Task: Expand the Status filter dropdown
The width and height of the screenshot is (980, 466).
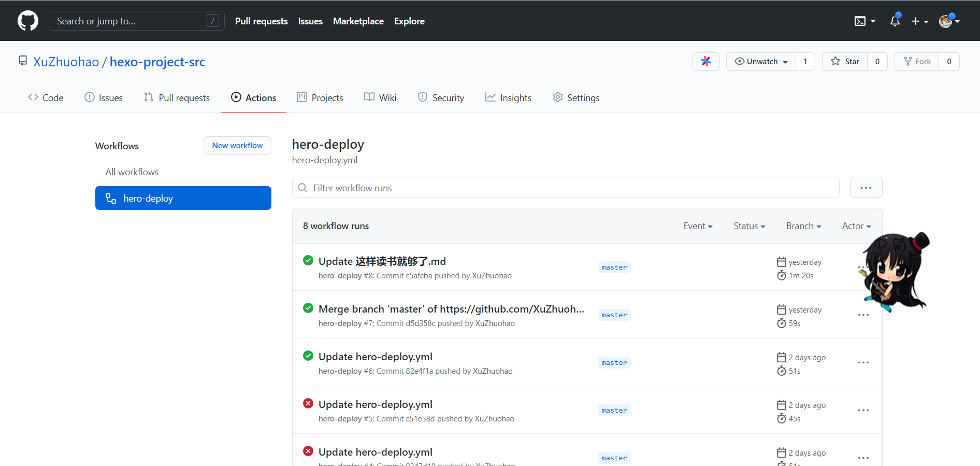Action: click(x=750, y=226)
